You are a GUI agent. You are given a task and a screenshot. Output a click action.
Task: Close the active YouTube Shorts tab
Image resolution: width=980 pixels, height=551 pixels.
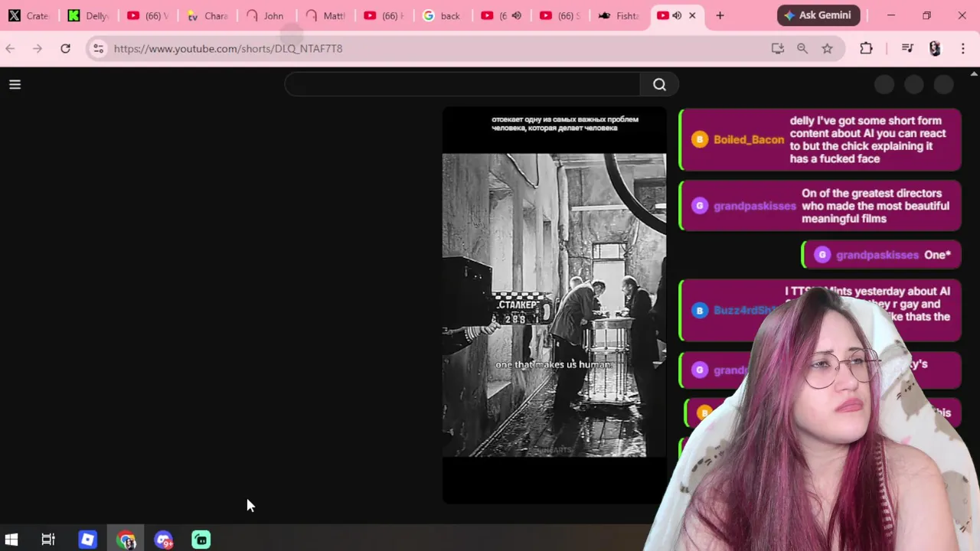pyautogui.click(x=692, y=15)
